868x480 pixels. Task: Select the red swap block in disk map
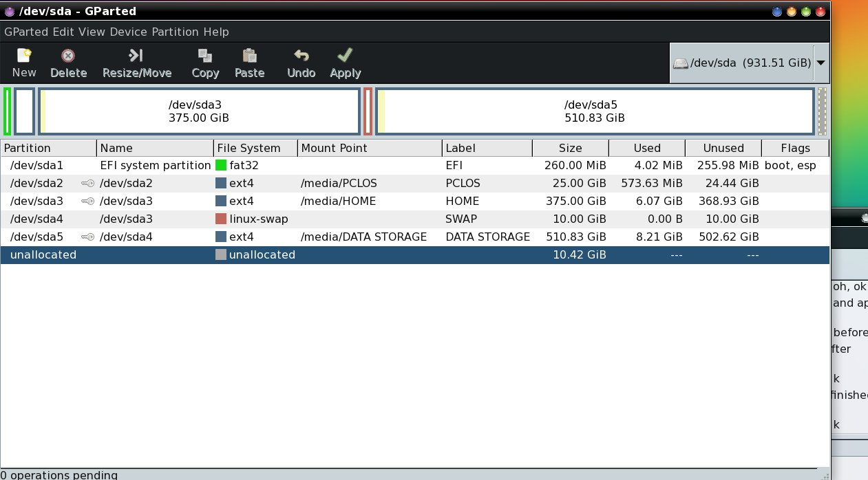click(368, 111)
